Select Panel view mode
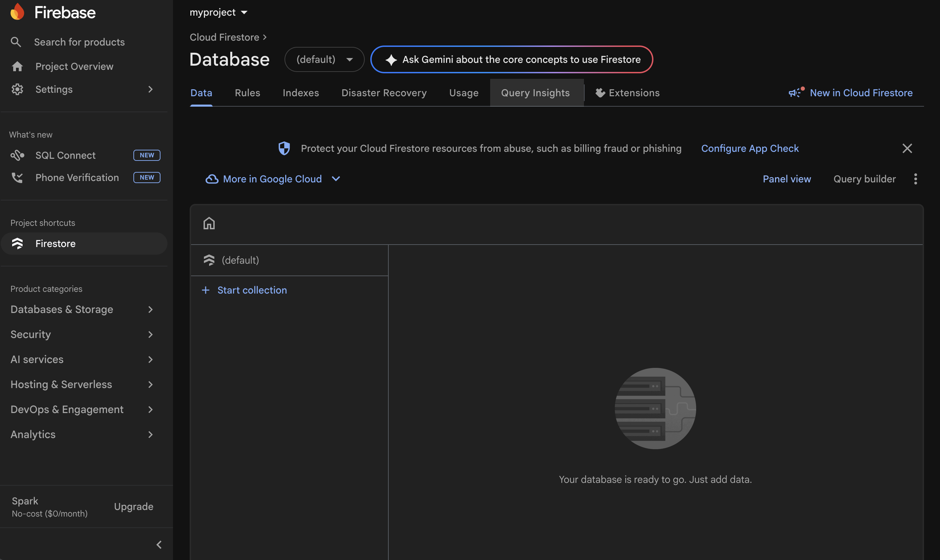 click(787, 179)
